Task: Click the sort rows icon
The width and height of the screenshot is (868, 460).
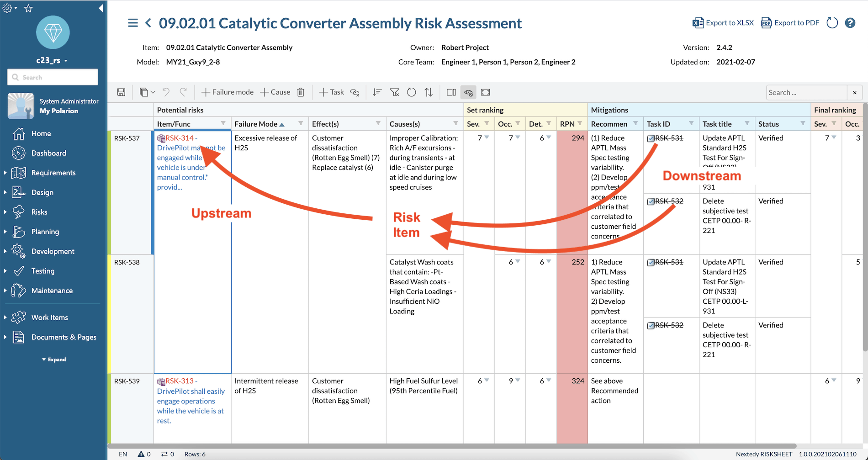Action: pos(377,92)
